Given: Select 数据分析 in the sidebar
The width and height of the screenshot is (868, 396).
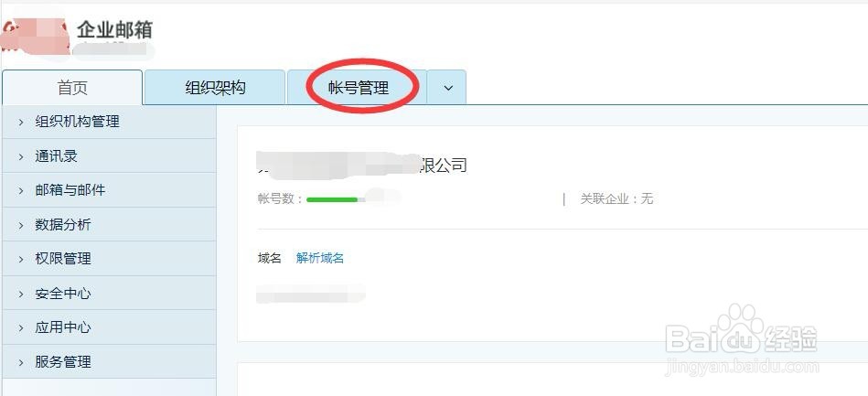Looking at the screenshot, I should (x=109, y=225).
